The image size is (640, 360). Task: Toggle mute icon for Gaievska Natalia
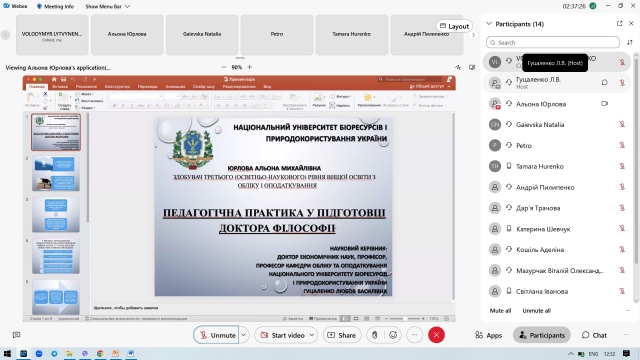point(622,124)
